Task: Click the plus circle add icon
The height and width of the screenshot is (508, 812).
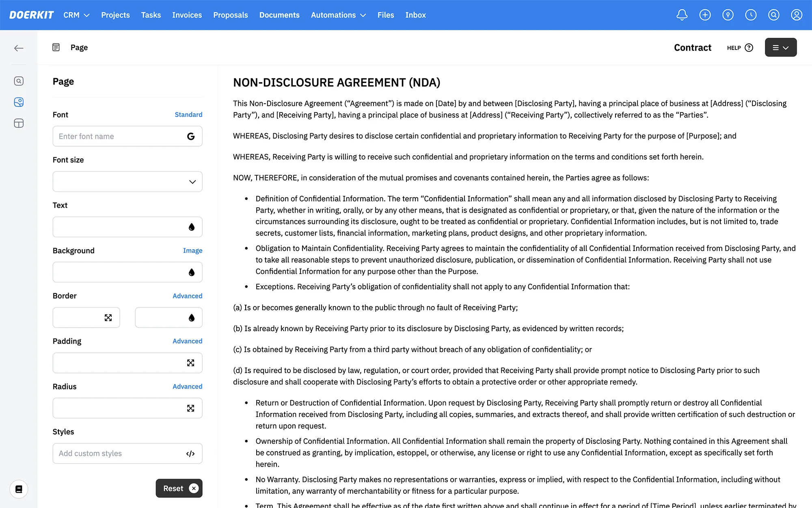Action: pyautogui.click(x=705, y=15)
